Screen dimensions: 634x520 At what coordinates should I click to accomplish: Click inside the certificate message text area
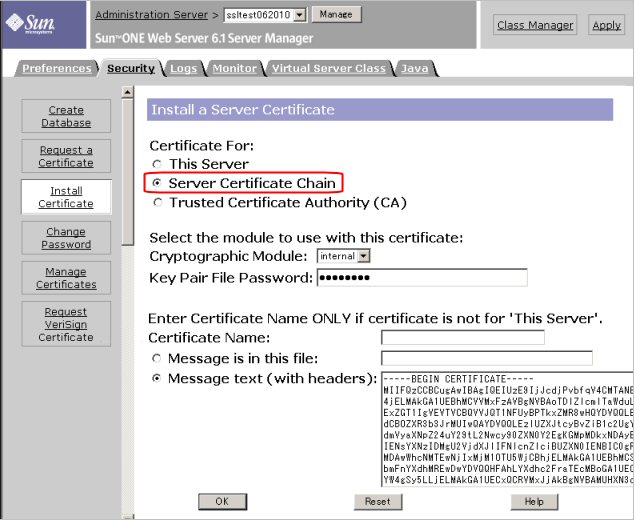(507, 429)
